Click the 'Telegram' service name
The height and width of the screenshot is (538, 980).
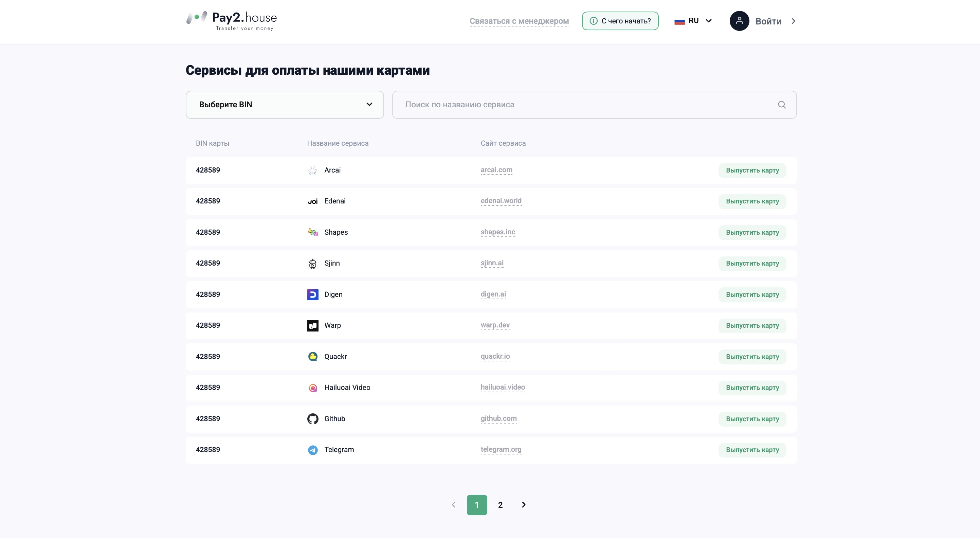point(339,450)
